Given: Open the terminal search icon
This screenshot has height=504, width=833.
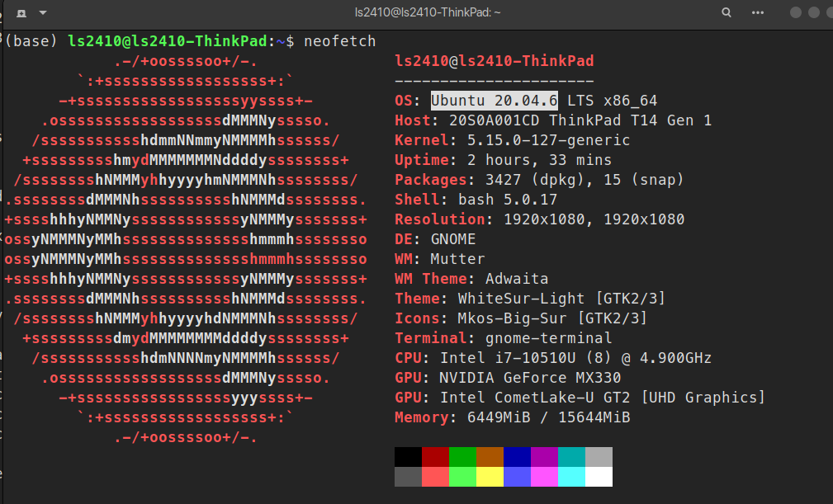Looking at the screenshot, I should 726,12.
